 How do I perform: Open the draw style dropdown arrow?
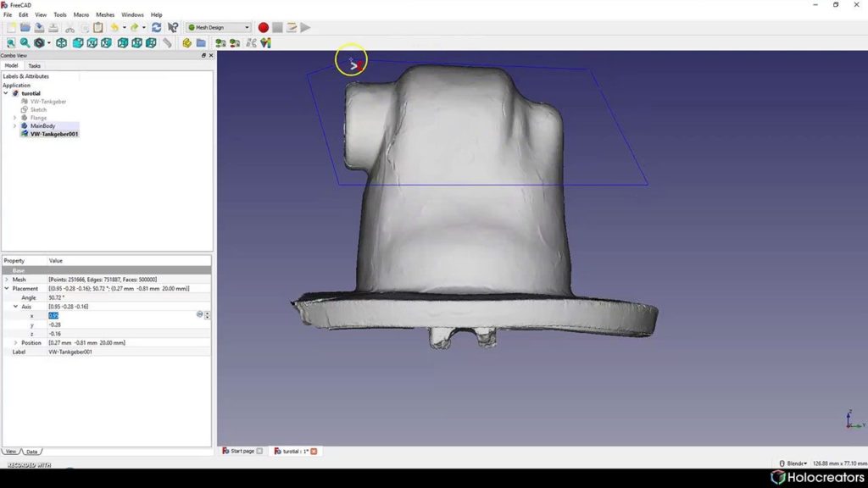click(x=48, y=43)
